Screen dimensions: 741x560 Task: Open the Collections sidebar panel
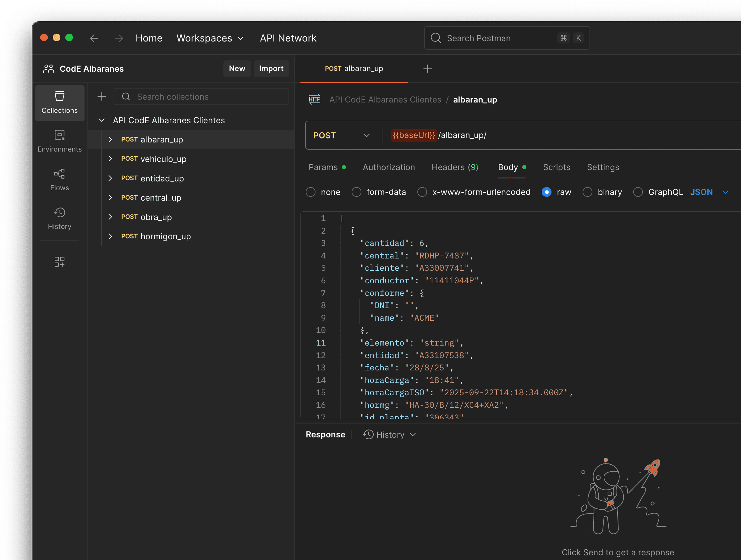[59, 103]
